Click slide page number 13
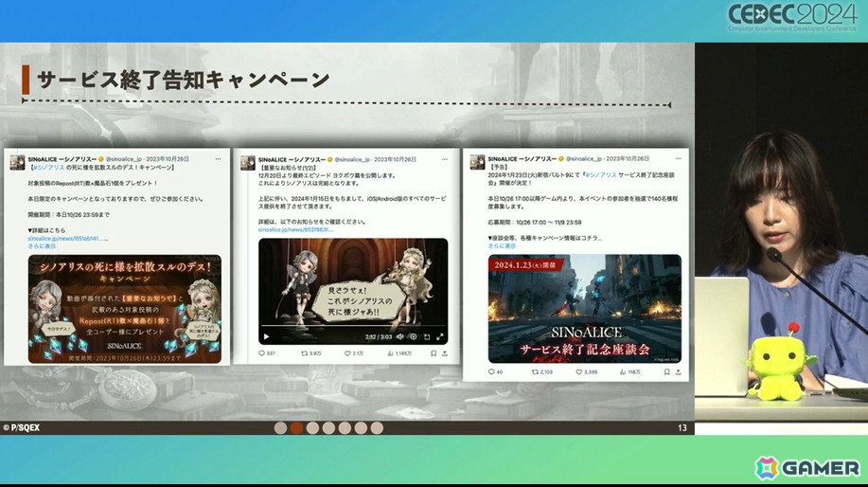The height and width of the screenshot is (487, 868). (x=682, y=427)
